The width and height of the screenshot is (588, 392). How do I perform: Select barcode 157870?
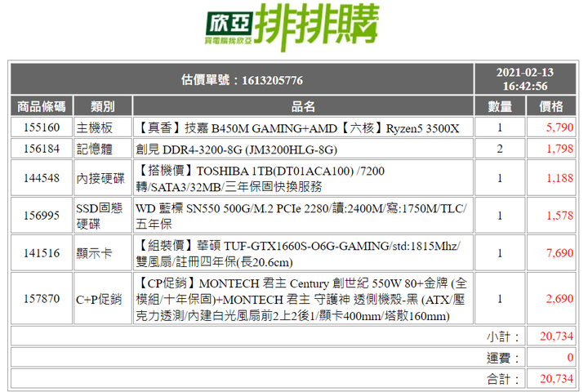(x=42, y=298)
